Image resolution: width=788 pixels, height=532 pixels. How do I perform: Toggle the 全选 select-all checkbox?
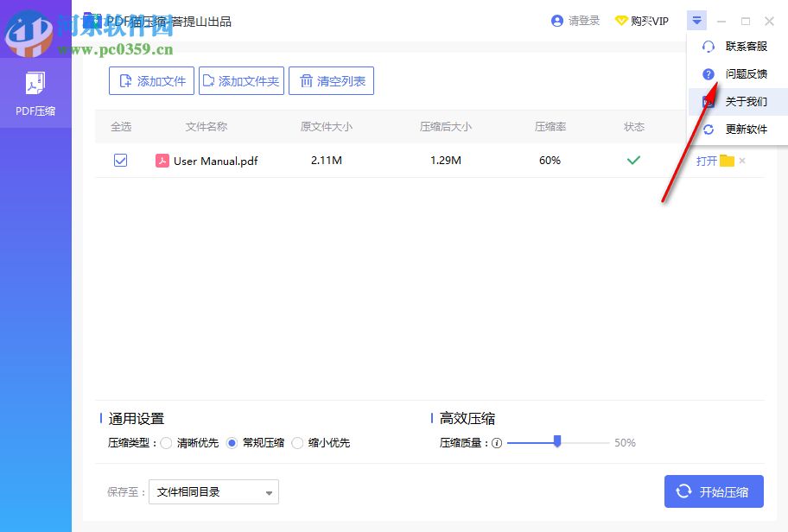tap(120, 126)
